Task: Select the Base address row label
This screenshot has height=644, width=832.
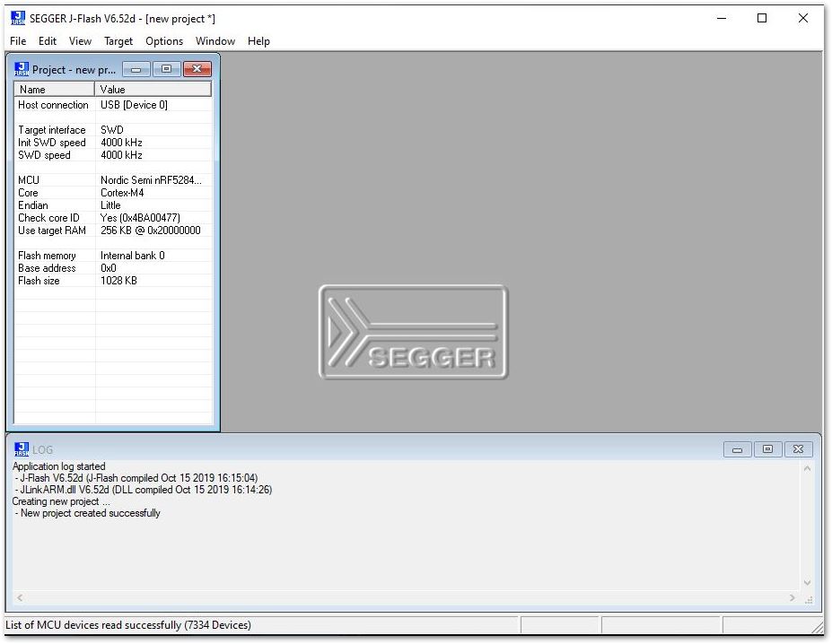Action: [x=47, y=268]
